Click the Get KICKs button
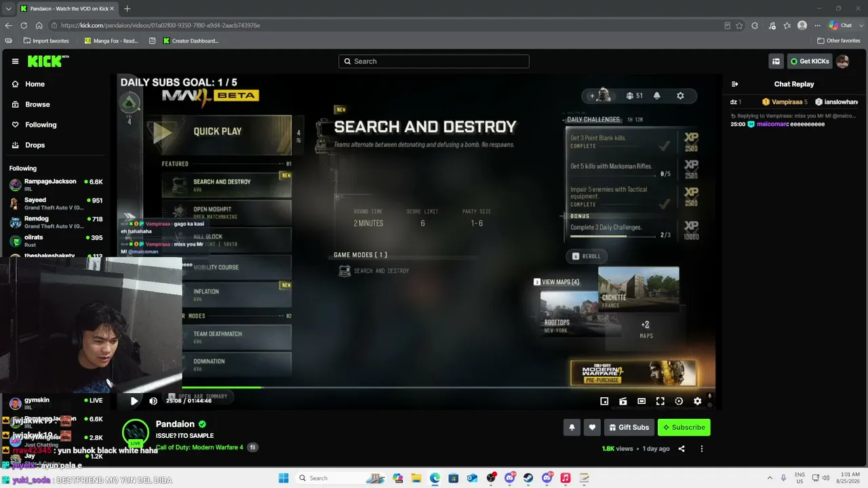 [810, 62]
